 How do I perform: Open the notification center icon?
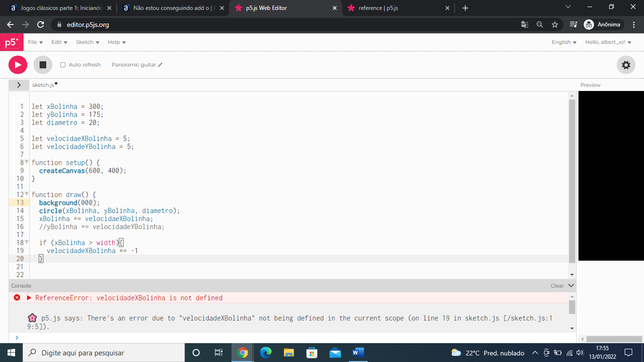point(628,353)
